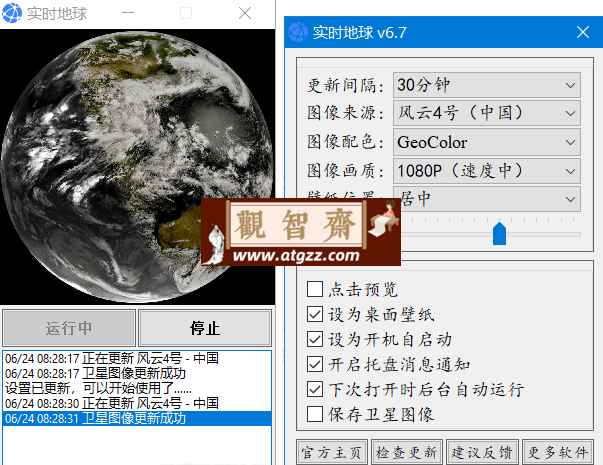
Task: Select log entry 06/24 08:28:30 正在更新 风云4号
Action: (x=137, y=403)
